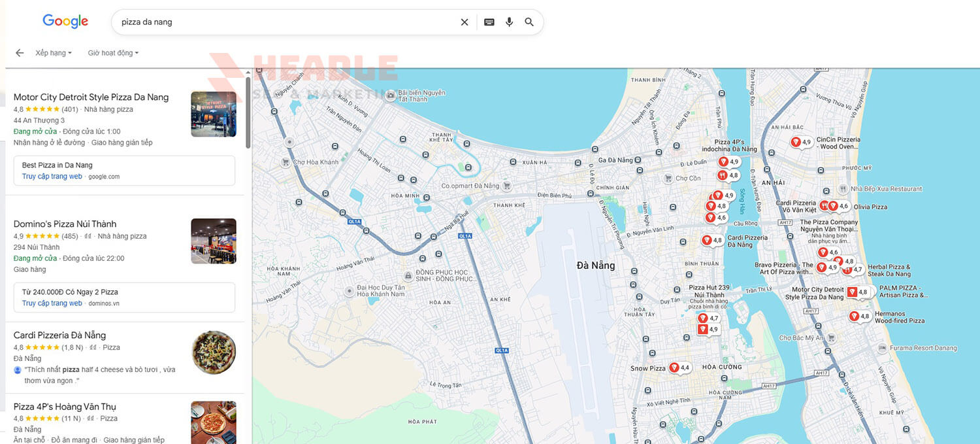Go back with the left arrow
Screen dimensions: 980x444
click(x=20, y=53)
